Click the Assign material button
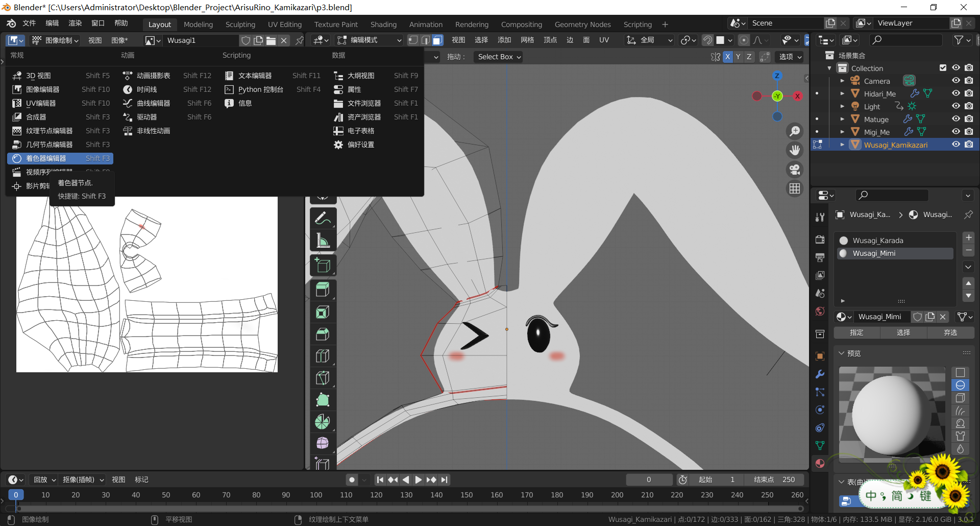 tap(856, 332)
